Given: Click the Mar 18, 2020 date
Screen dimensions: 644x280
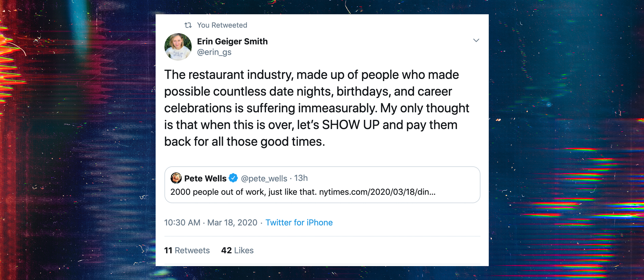Looking at the screenshot, I should pos(232,223).
